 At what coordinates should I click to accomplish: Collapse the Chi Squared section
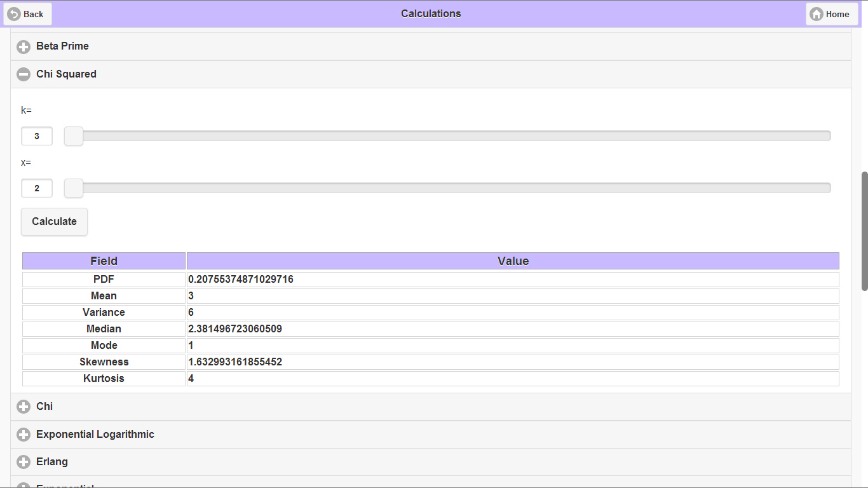[66, 74]
